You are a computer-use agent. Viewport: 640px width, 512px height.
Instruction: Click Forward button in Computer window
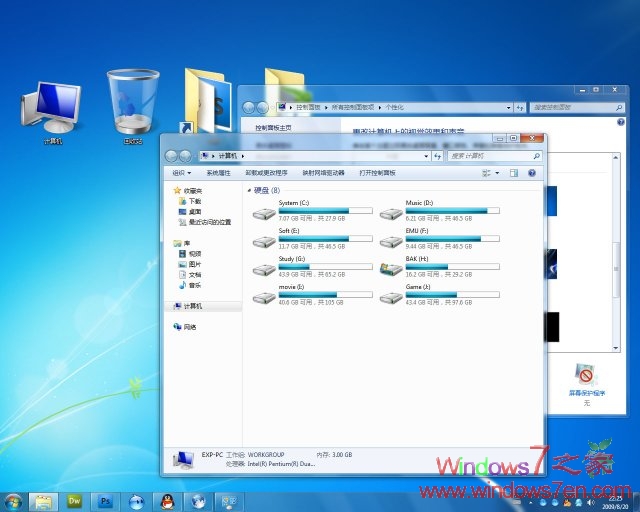[x=185, y=156]
